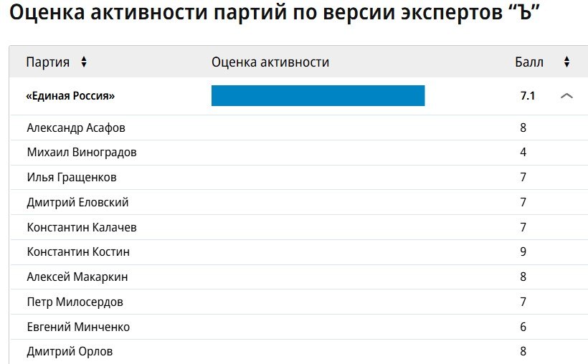Select the Дмитрий Орлов row

[x=299, y=352]
